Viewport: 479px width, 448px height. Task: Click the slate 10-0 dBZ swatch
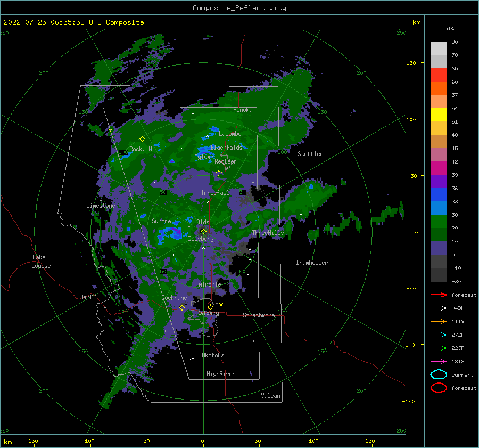click(439, 248)
